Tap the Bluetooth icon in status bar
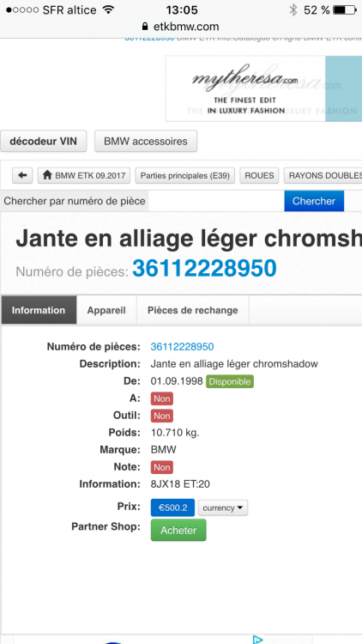 (x=293, y=9)
